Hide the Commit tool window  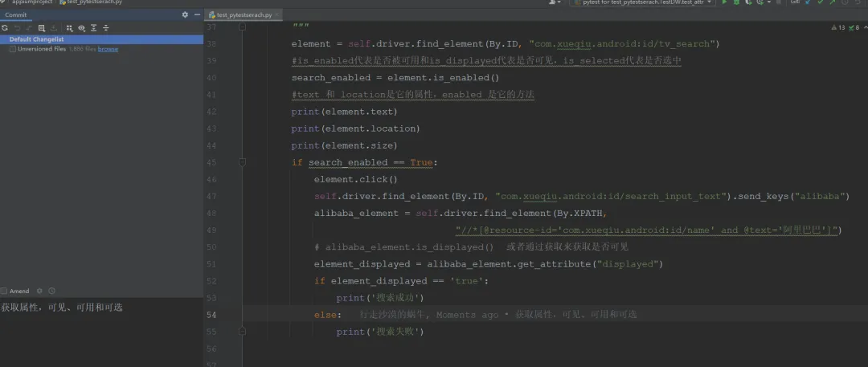tap(197, 15)
